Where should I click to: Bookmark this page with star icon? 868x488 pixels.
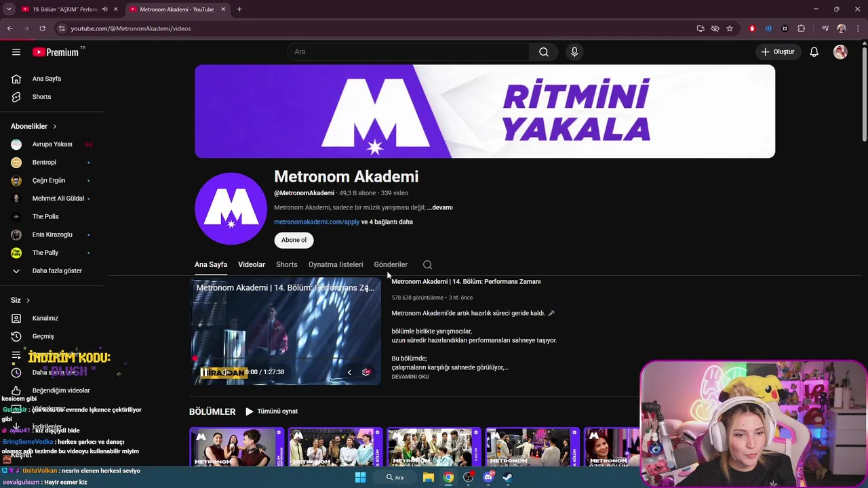730,28
